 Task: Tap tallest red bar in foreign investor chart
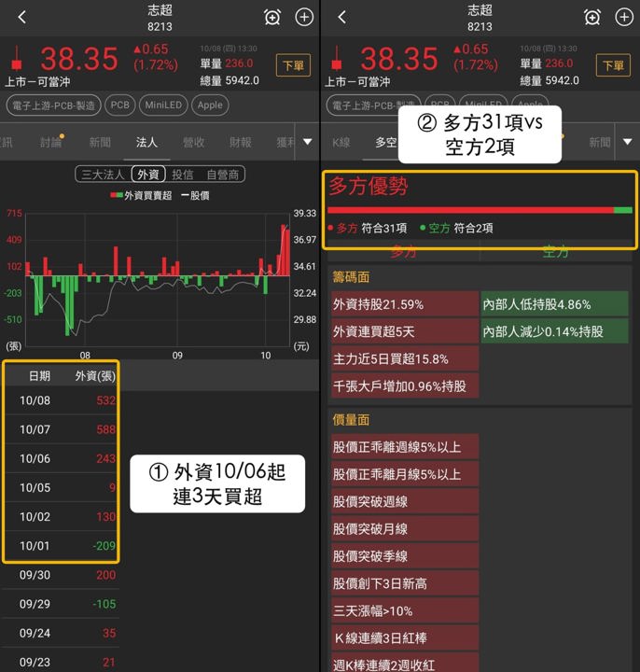point(284,250)
